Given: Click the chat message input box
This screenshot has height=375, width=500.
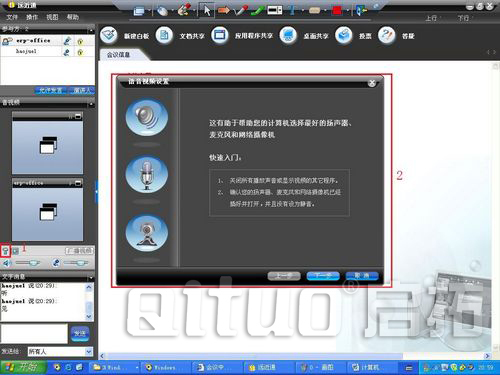Looking at the screenshot, I should [34, 333].
